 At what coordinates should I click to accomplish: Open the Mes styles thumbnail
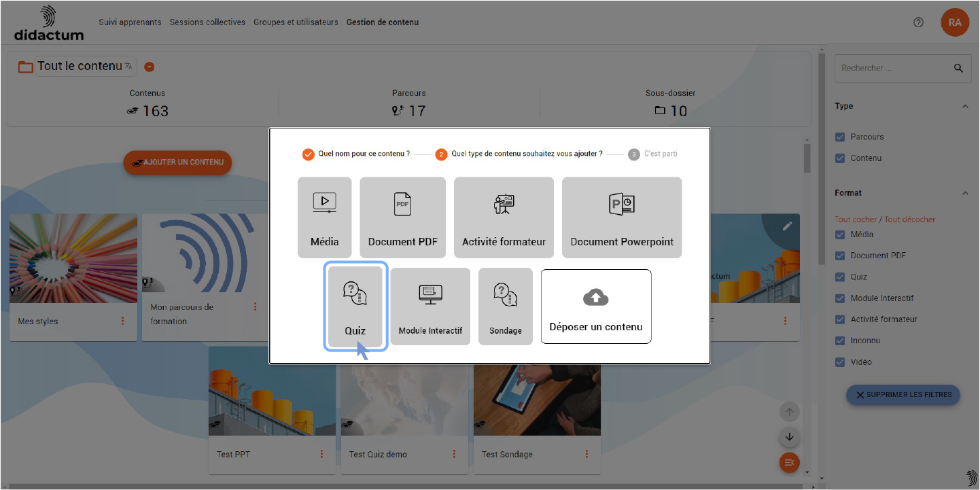pos(73,259)
